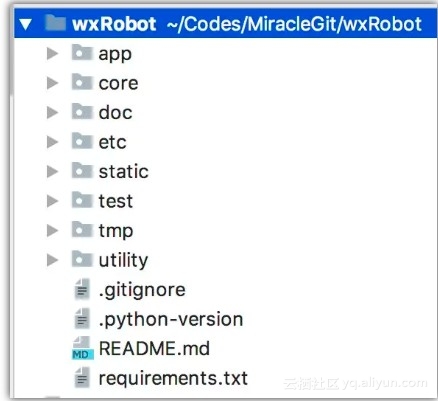Click the app folder icon
The image size is (438, 401).
coord(82,52)
